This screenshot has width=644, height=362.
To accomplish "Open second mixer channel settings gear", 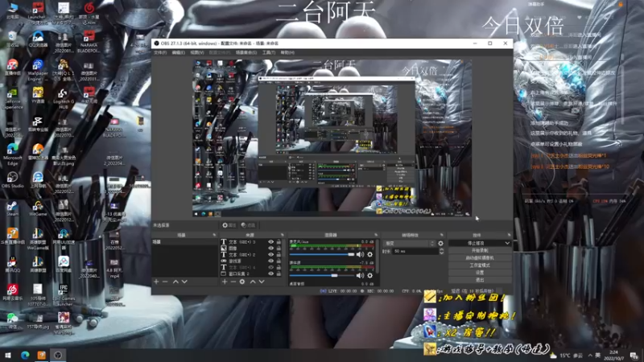I will [x=370, y=275].
